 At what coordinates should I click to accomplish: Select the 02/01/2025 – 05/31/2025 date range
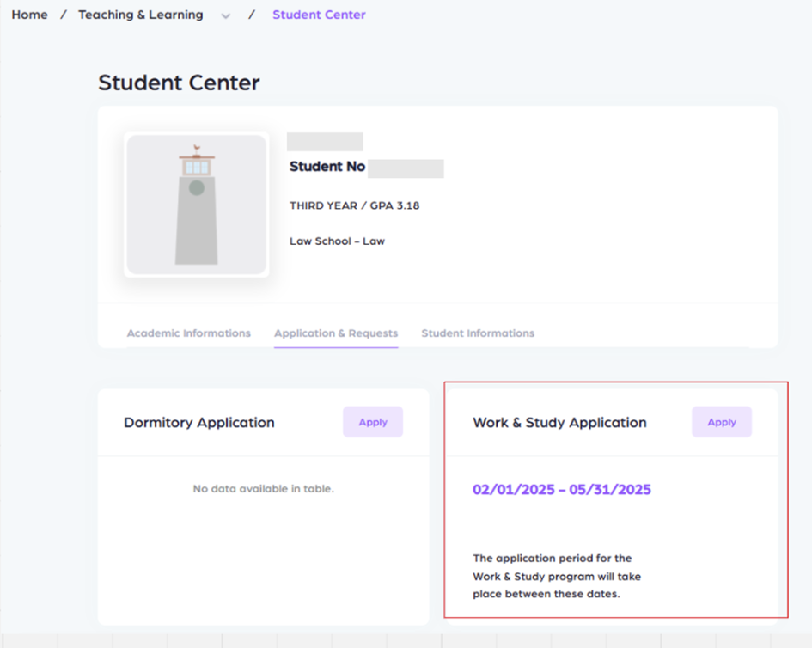[562, 490]
